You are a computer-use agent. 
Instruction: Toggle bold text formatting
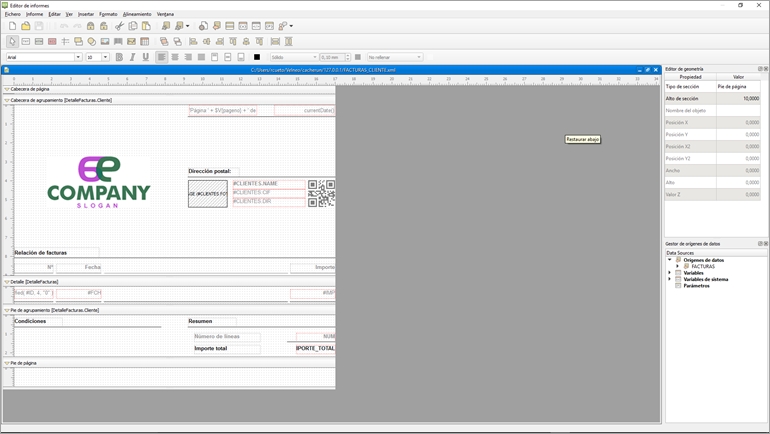click(x=119, y=57)
